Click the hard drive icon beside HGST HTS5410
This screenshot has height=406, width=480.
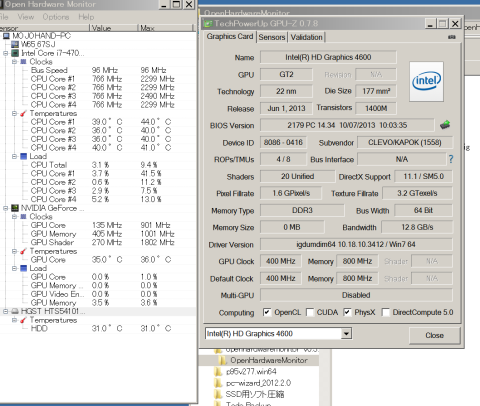[x=15, y=311]
